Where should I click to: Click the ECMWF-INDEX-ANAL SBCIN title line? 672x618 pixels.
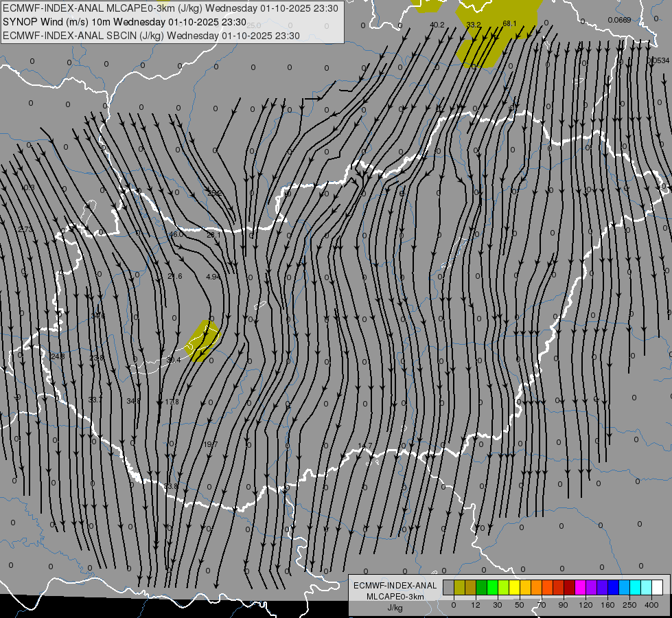pyautogui.click(x=151, y=35)
